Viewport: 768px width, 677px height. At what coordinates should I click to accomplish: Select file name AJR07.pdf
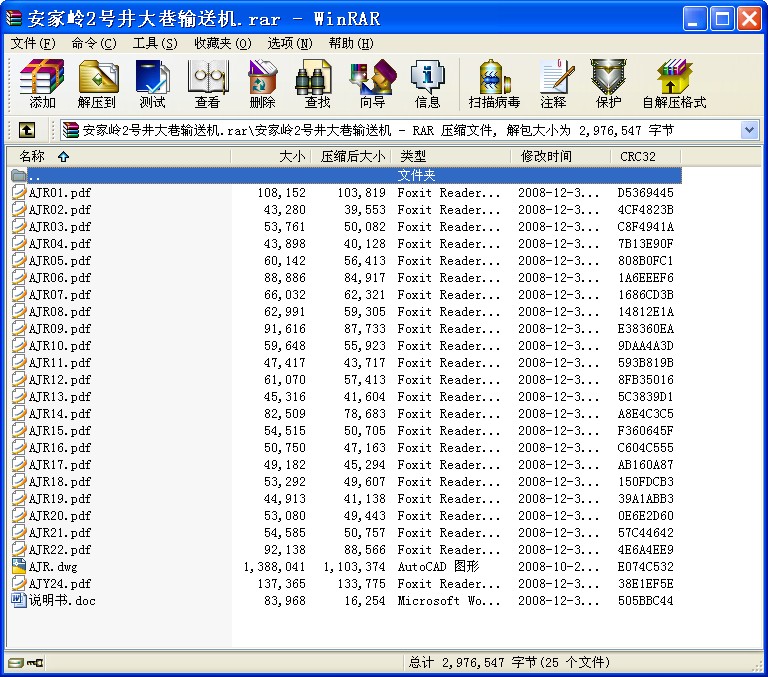click(60, 294)
